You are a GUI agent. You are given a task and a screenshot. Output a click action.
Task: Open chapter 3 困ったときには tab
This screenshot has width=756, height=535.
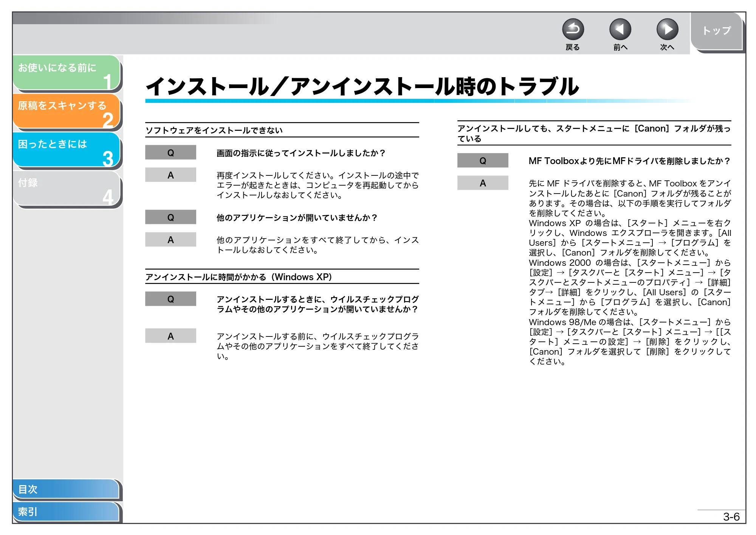pos(67,149)
